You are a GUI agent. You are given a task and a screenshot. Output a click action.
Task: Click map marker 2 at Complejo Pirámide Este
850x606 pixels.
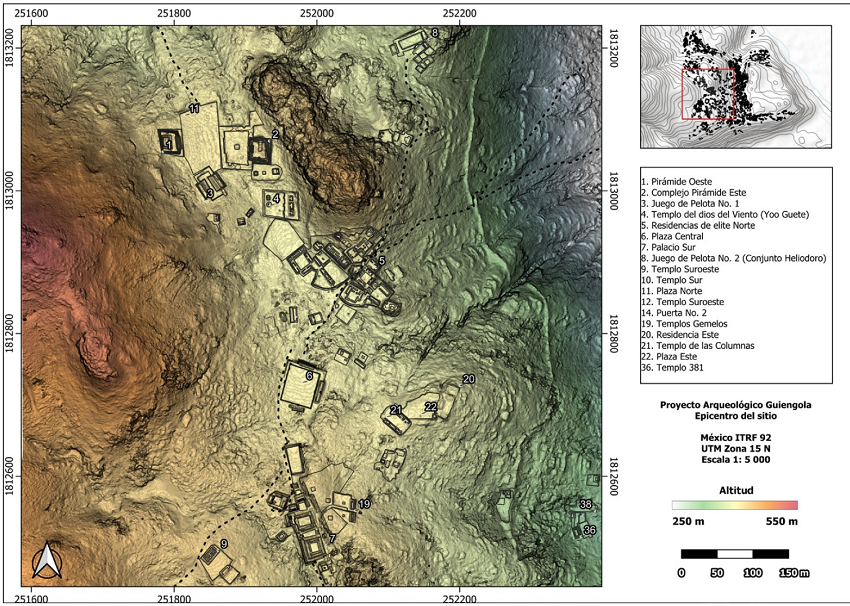pyautogui.click(x=274, y=133)
